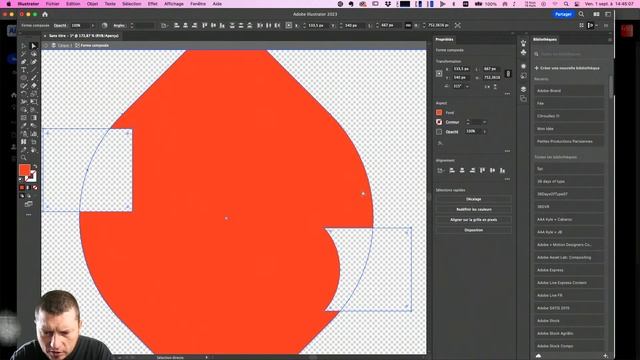Click Créer une nouvelle bibliothèque
640x360 pixels.
[567, 68]
